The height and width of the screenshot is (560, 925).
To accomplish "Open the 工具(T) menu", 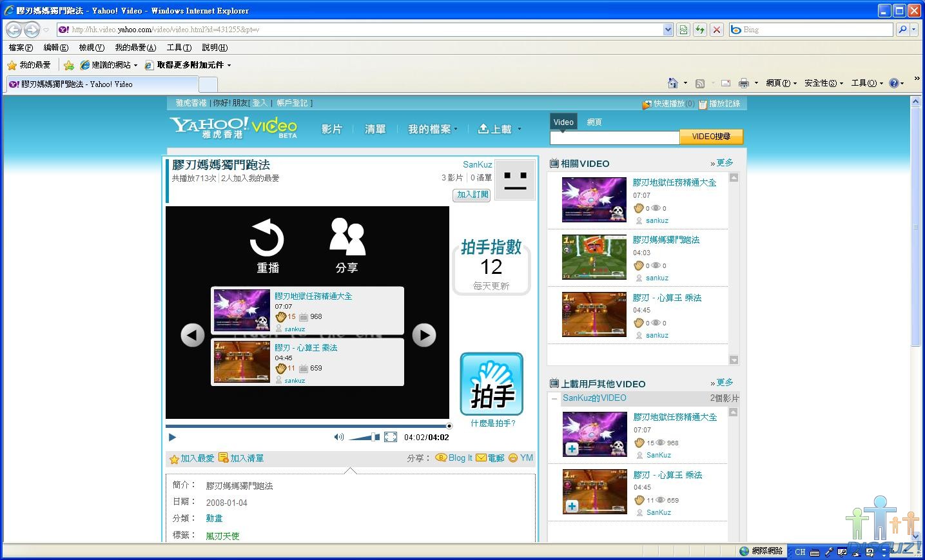I will pyautogui.click(x=179, y=48).
